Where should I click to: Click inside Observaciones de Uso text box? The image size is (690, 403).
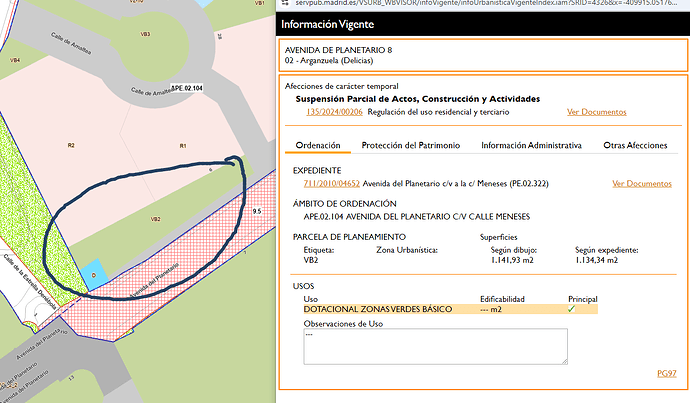[435, 346]
